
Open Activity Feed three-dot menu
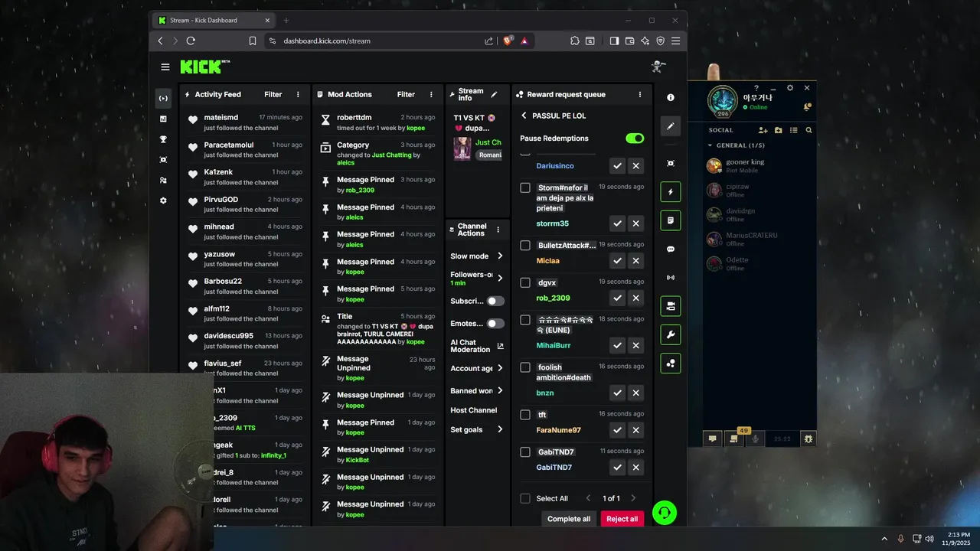coord(298,95)
